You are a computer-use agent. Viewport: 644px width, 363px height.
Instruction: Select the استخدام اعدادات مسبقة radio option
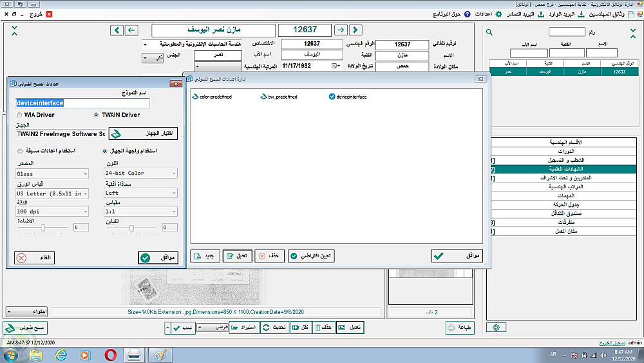20,151
